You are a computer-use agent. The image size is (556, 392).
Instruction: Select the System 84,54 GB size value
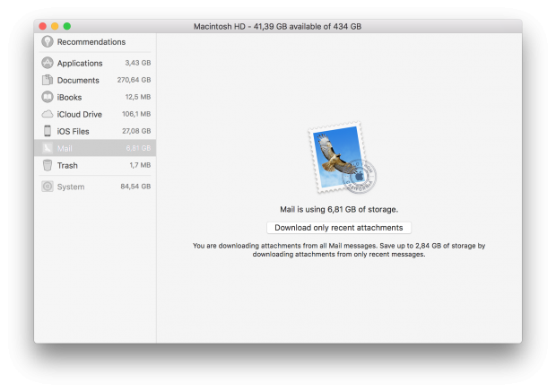[x=135, y=187]
